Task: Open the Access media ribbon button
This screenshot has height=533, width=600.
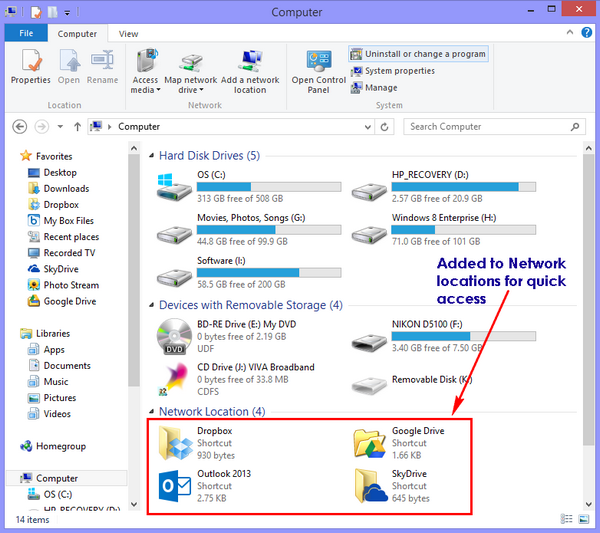Action: [145, 71]
